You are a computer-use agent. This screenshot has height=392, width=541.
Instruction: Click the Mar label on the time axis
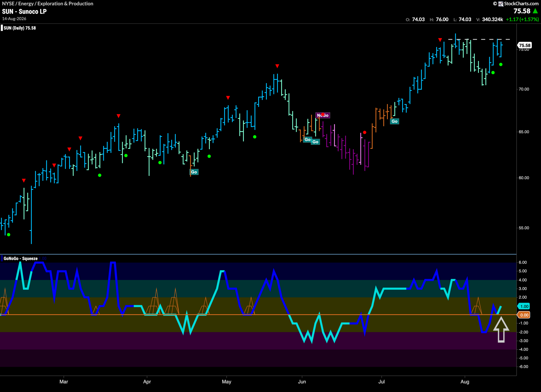[64, 382]
